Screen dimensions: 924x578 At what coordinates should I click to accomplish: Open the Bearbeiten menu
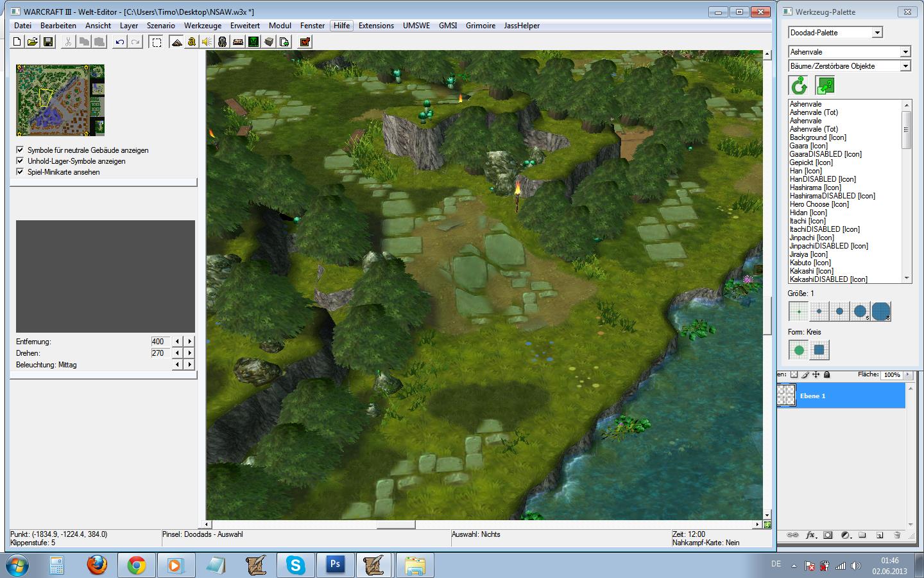58,26
